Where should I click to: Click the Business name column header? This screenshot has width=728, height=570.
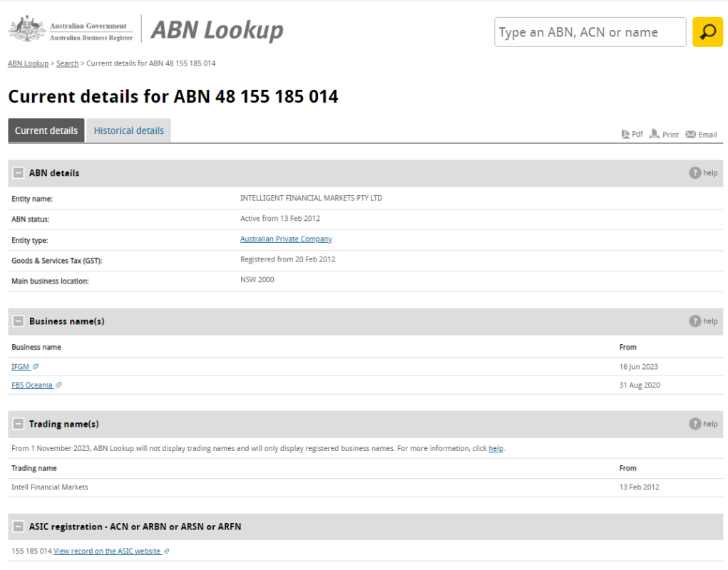point(36,347)
